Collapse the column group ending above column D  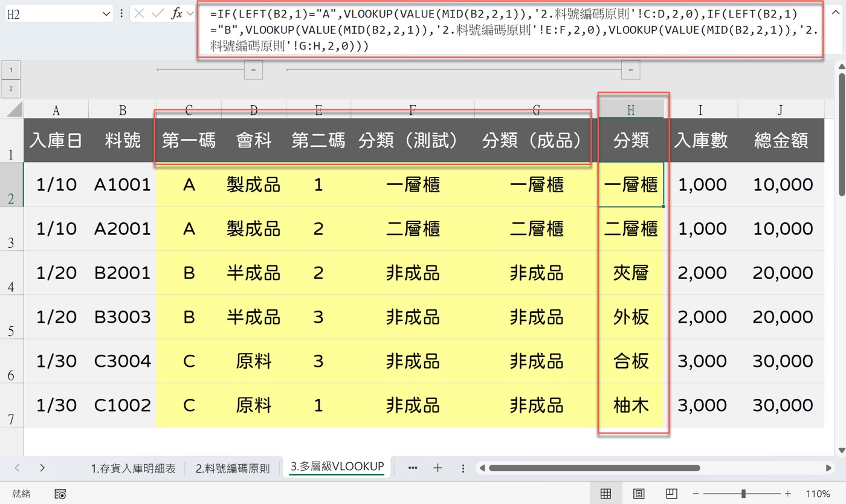[x=253, y=70]
